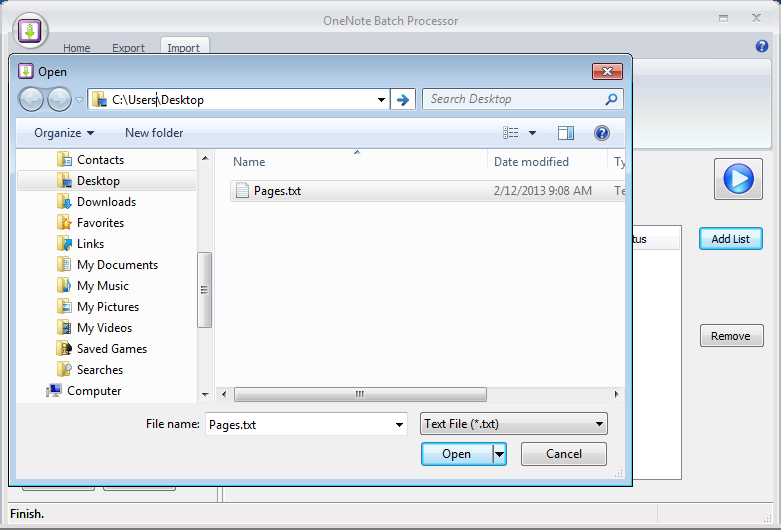This screenshot has width=781, height=530.
Task: Click the Search Desktop field
Action: coord(515,99)
